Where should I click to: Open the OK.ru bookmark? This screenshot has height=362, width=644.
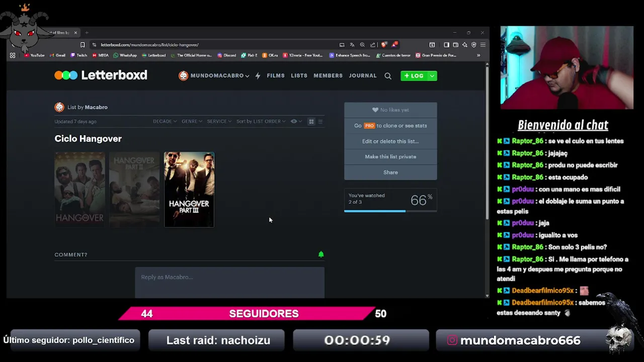pyautogui.click(x=271, y=55)
